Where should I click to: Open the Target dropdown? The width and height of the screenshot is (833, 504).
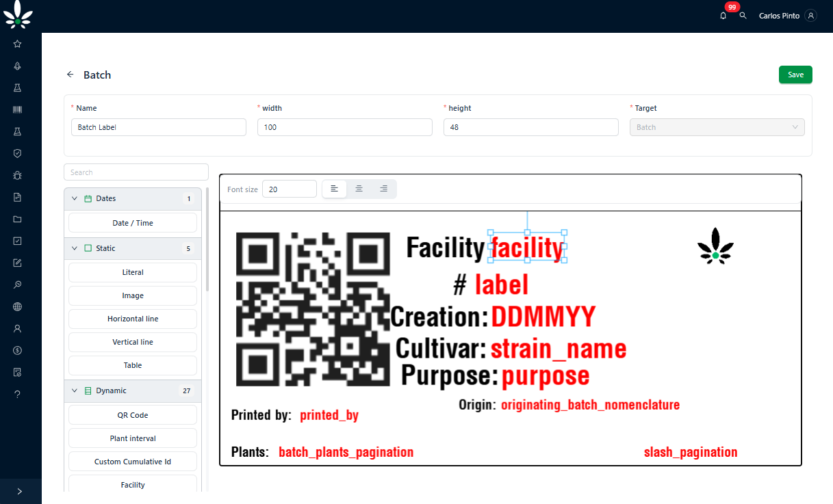pos(717,127)
